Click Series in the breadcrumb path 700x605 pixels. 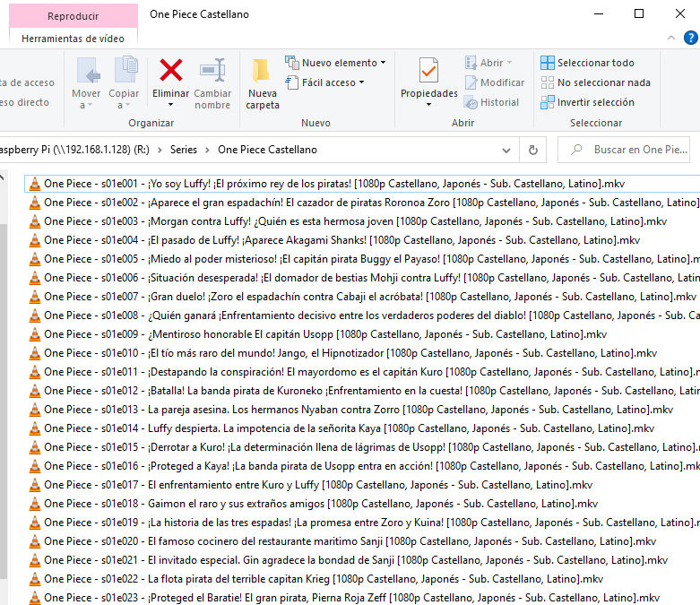tap(184, 150)
